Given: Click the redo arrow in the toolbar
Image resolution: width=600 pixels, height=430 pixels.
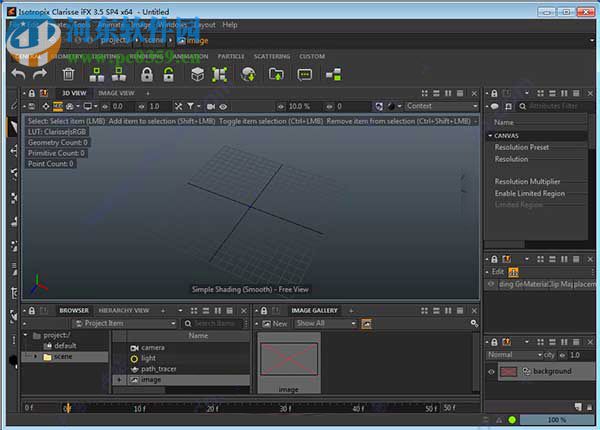Looking at the screenshot, I should tap(40, 74).
